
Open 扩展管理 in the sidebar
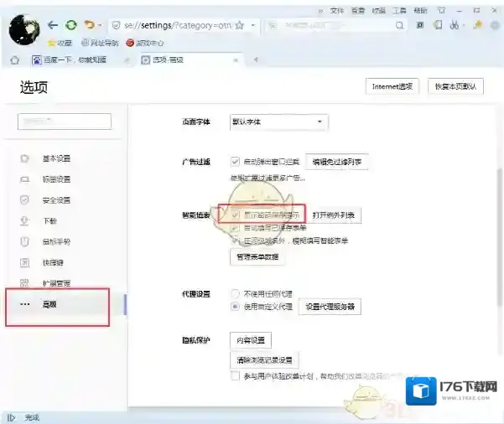pos(56,283)
